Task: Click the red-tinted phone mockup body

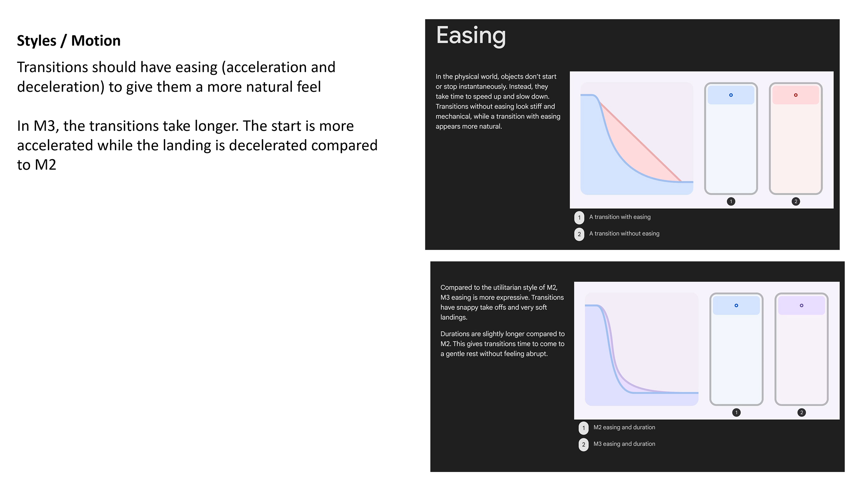Action: [x=795, y=148]
